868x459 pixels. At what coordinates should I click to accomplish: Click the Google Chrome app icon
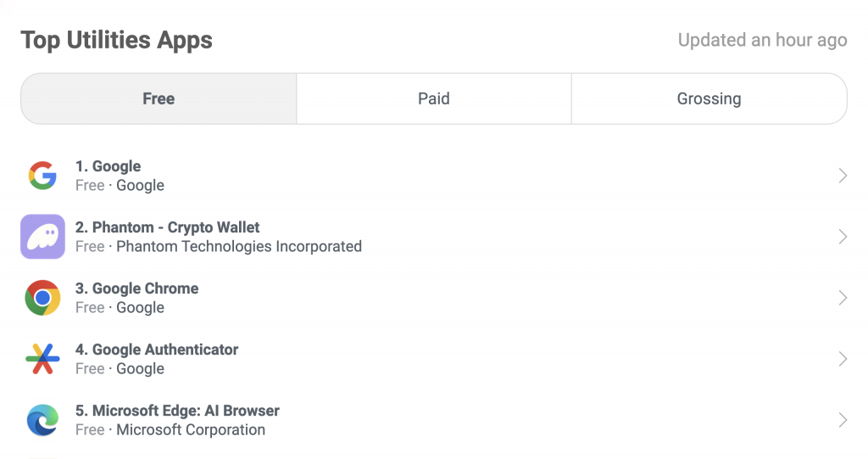42,298
